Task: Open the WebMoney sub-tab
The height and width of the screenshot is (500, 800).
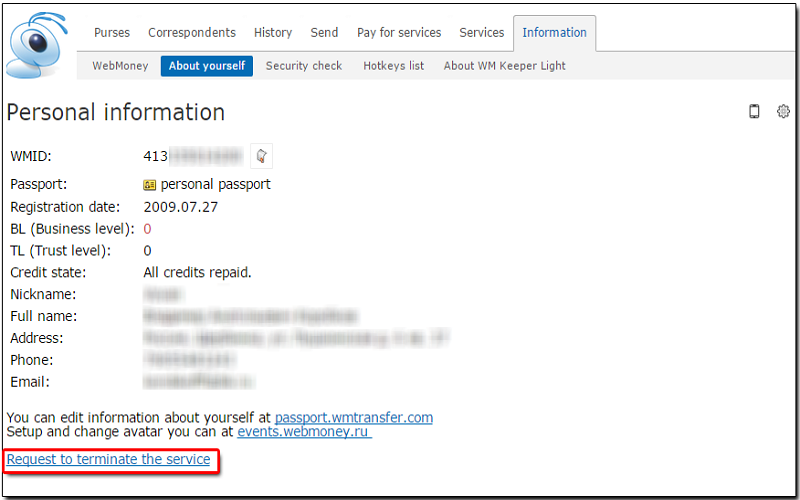Action: pyautogui.click(x=120, y=66)
